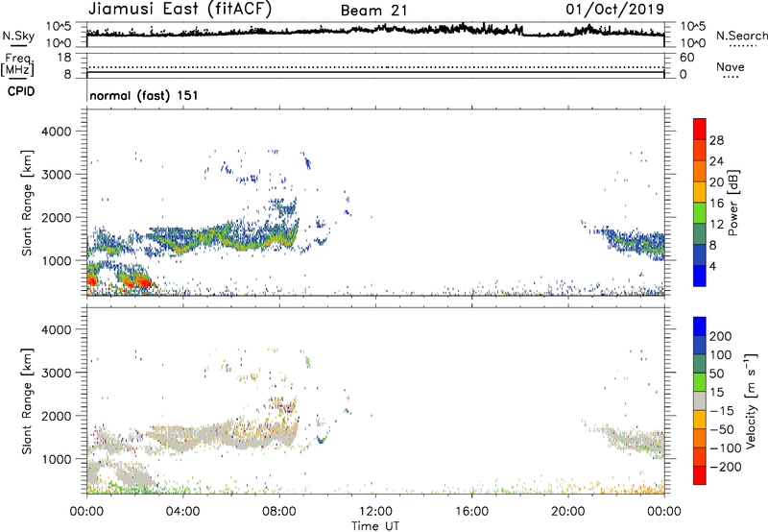
Task: Click the '4000' tick on power panel
Action: [57, 132]
